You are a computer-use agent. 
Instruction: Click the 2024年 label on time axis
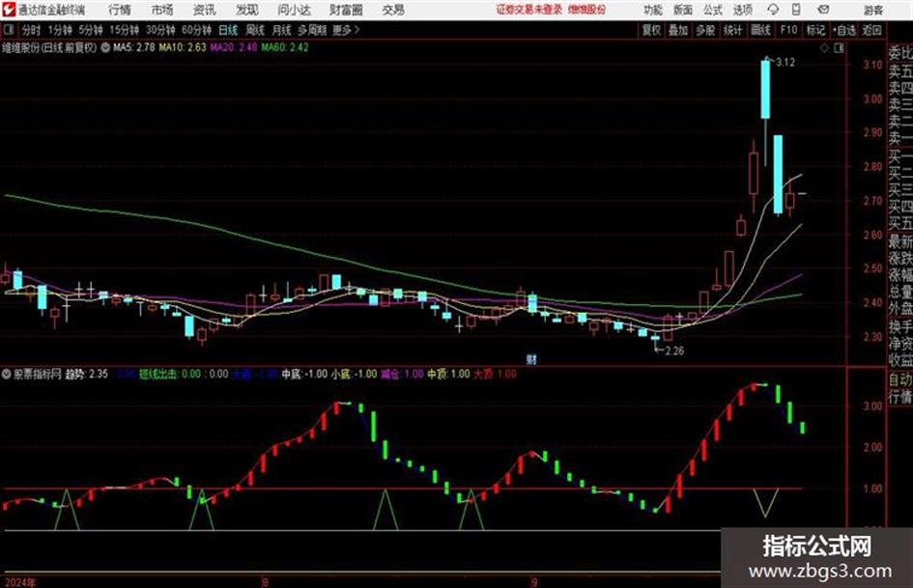click(x=19, y=582)
